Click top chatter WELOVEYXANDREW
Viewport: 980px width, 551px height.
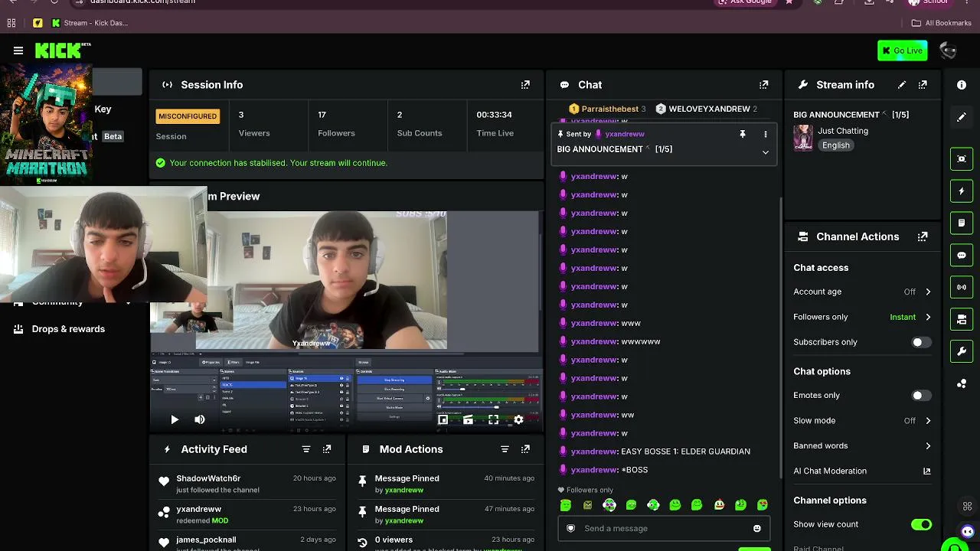[x=709, y=109]
